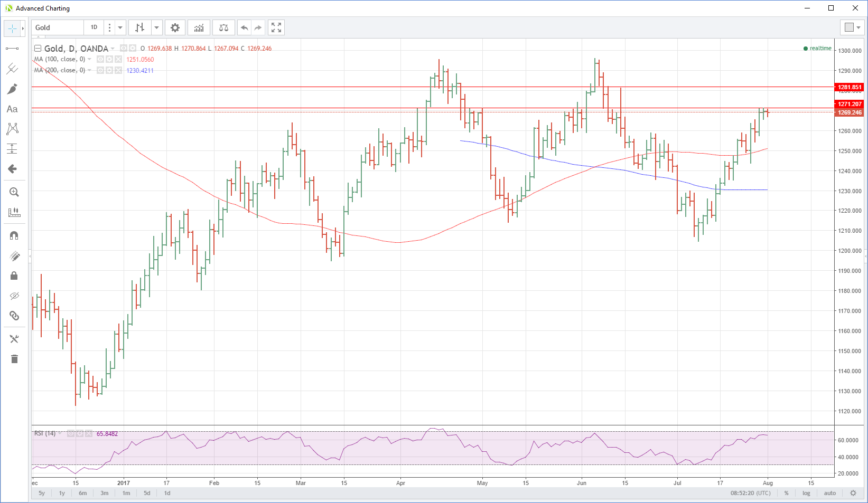This screenshot has width=868, height=503.
Task: Toggle percent scale mode
Action: click(787, 493)
